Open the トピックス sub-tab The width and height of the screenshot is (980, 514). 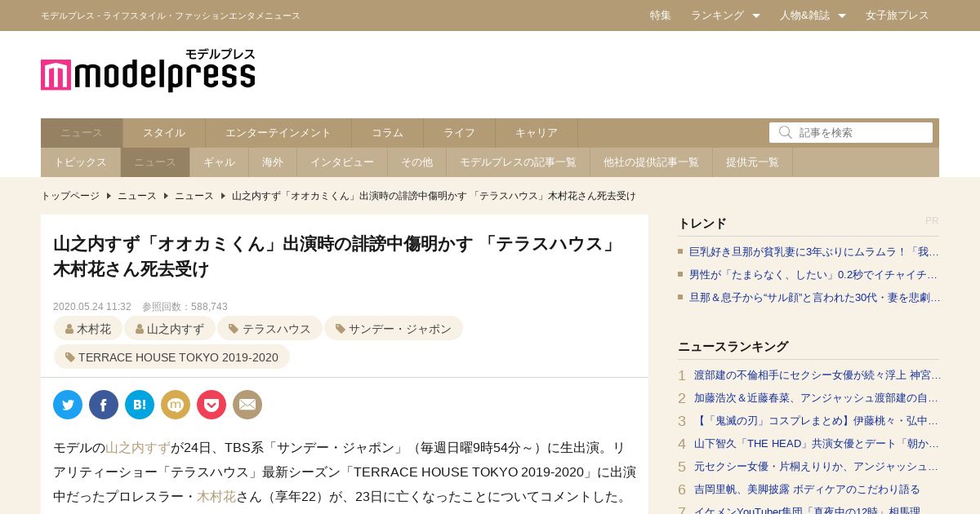(x=81, y=162)
